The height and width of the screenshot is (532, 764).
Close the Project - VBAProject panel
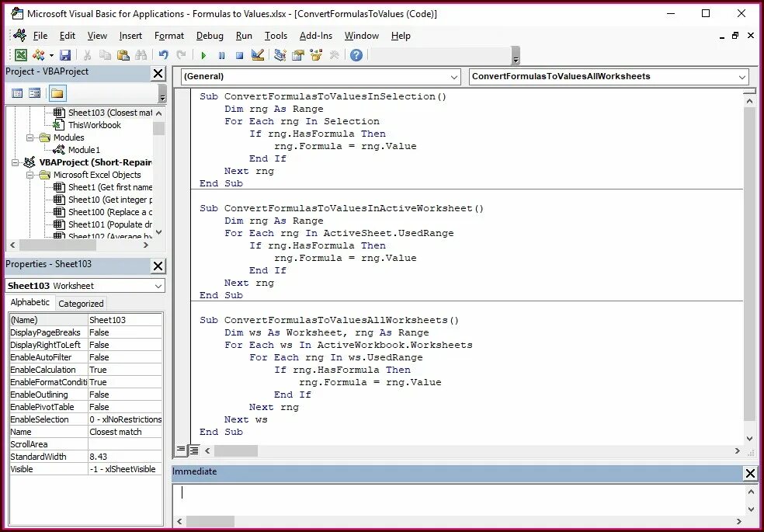point(158,74)
